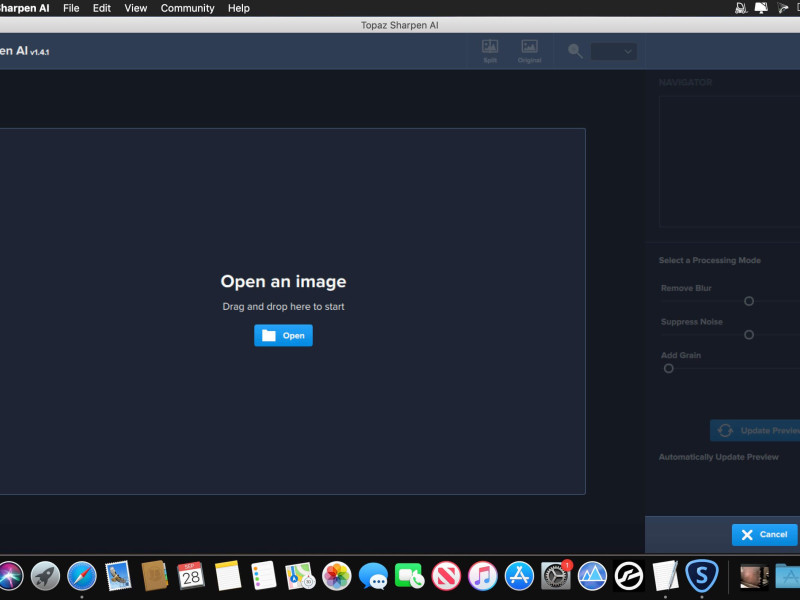This screenshot has height=600, width=800.
Task: Click the Cancel button
Action: click(764, 534)
